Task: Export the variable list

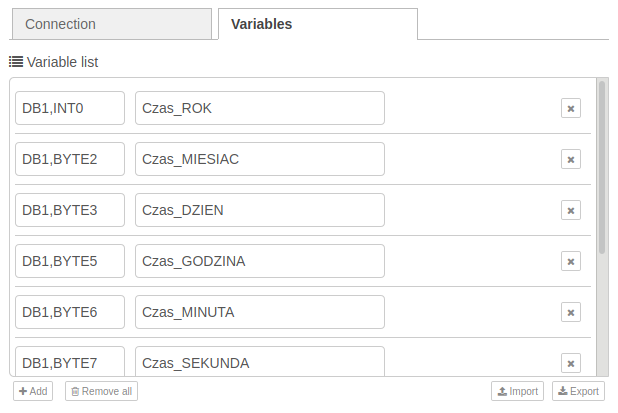Action: (x=578, y=391)
